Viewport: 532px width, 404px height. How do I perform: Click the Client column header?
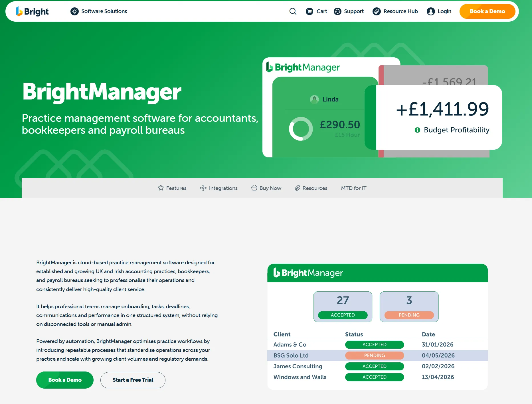point(282,334)
